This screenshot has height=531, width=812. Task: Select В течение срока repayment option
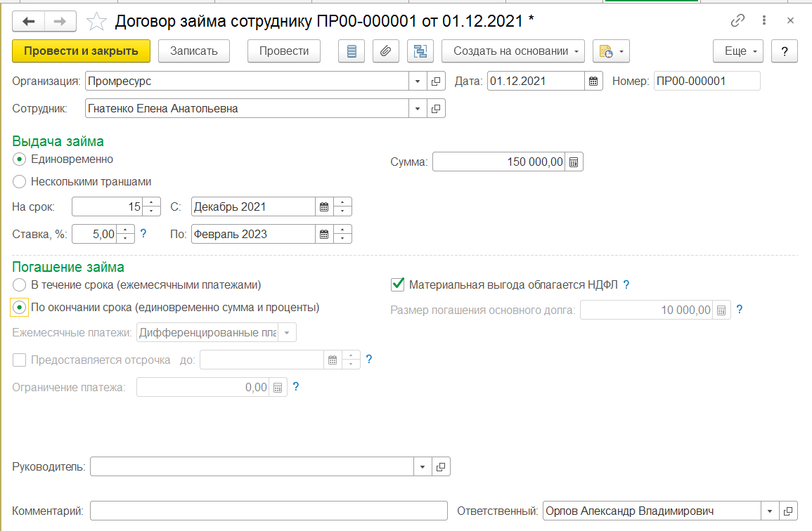click(20, 285)
